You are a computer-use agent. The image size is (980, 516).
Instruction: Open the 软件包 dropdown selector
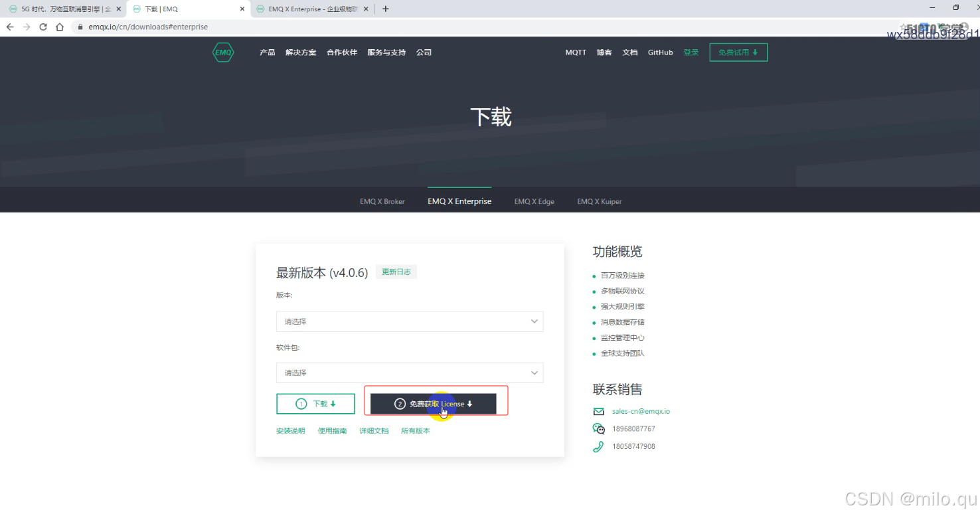410,373
